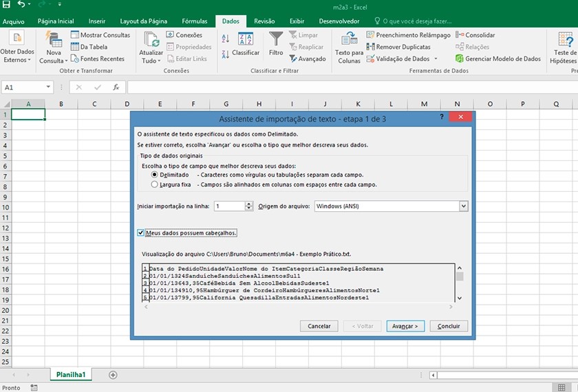Open the Layout da Página tab
This screenshot has width=578, height=392.
[x=143, y=21]
